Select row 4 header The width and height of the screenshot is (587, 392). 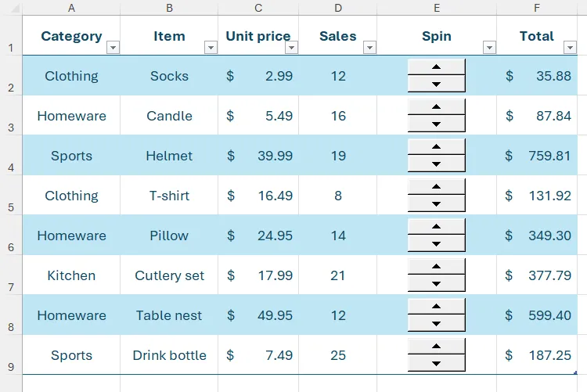coord(11,155)
